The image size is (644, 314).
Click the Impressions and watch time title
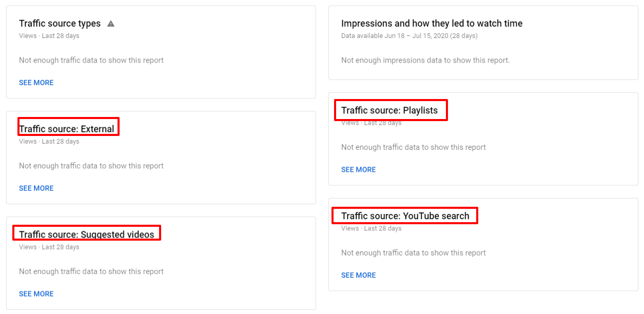(x=432, y=24)
